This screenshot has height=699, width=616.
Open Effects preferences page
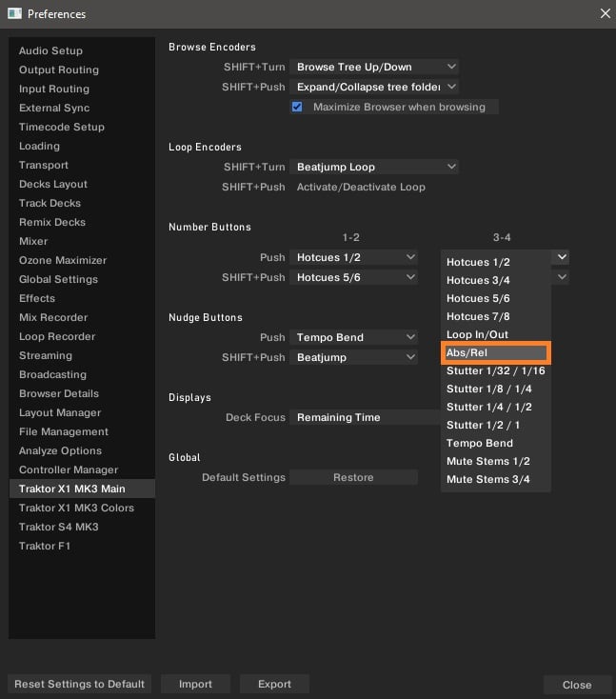(82, 299)
